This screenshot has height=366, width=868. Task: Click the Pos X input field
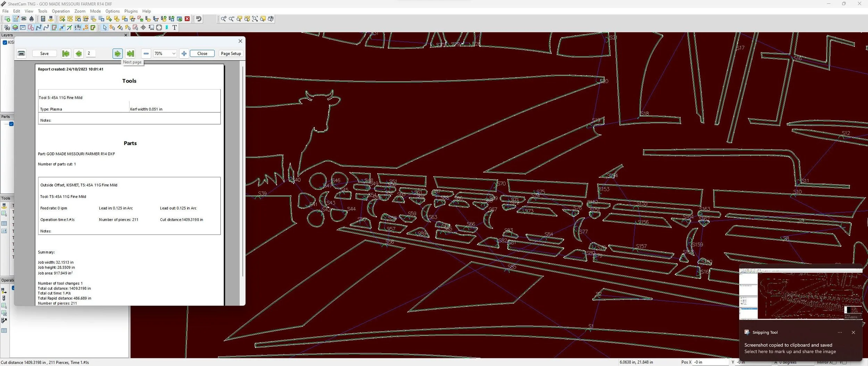(x=711, y=362)
